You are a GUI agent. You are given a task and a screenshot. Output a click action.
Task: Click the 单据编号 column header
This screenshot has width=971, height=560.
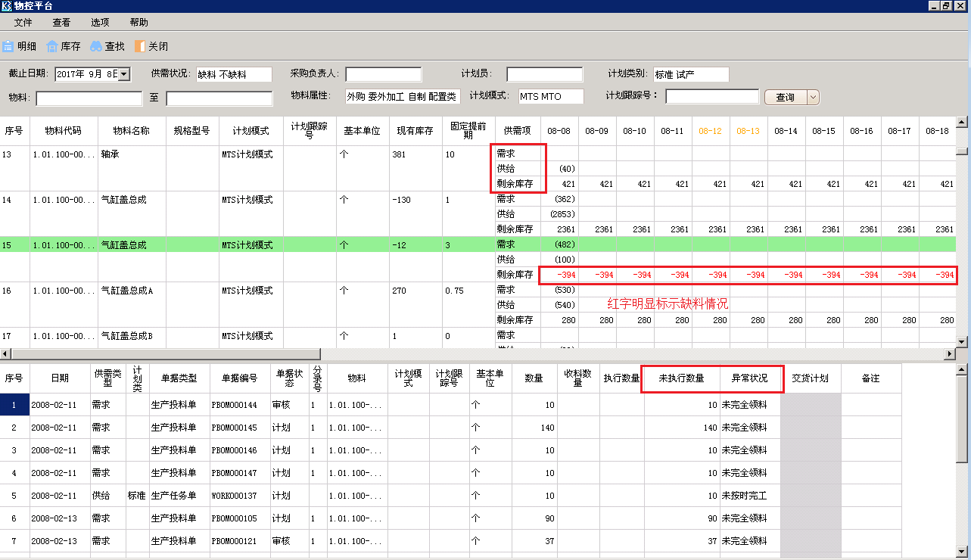click(x=240, y=378)
